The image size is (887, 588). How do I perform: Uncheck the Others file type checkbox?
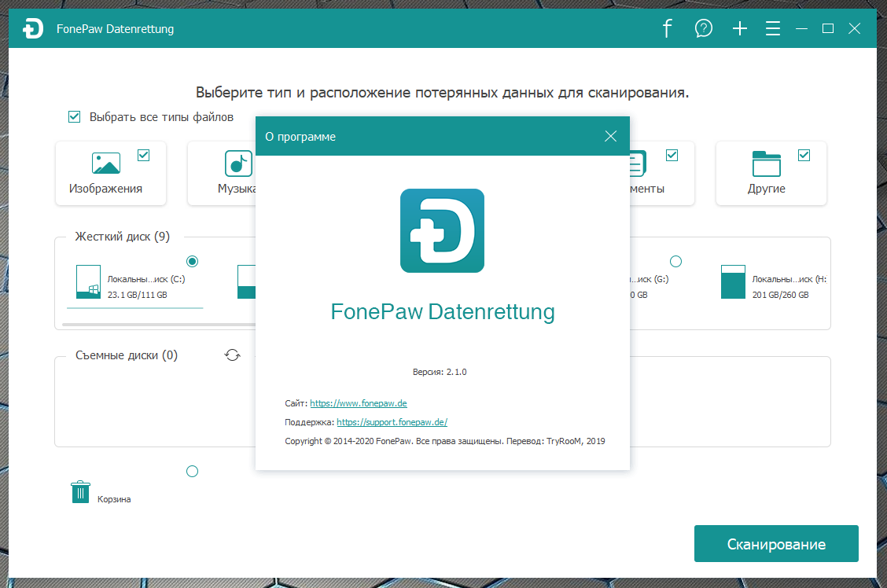point(804,155)
